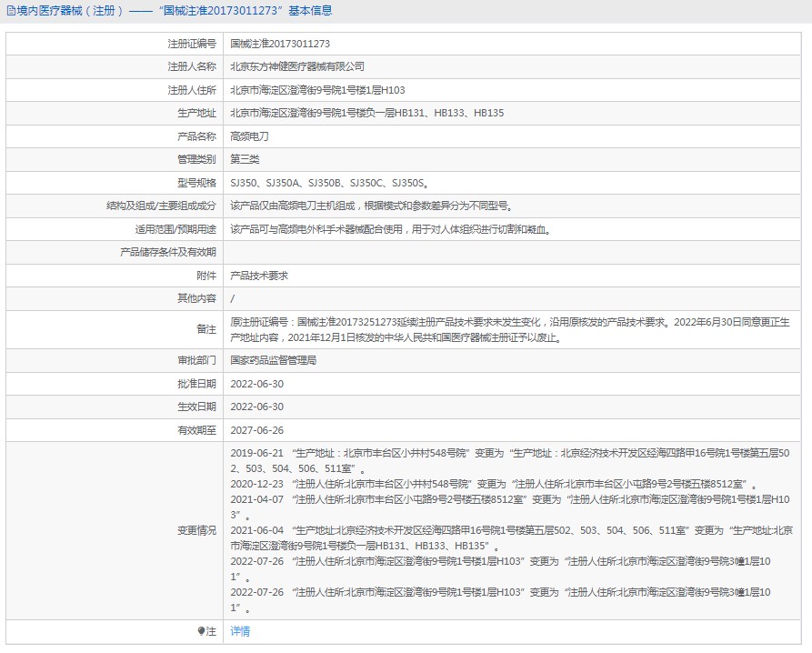812x653 pixels.
Task: Click production address with HB131、HB133、HB135
Action: pyautogui.click(x=367, y=113)
